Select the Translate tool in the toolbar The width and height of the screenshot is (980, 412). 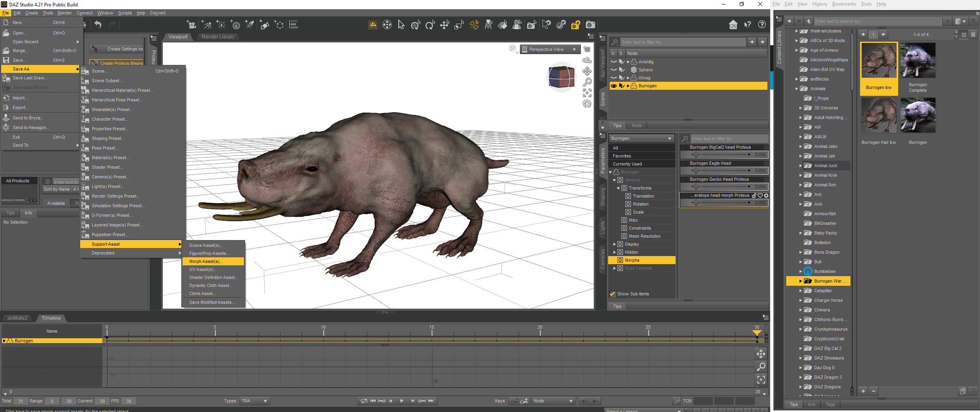[444, 25]
